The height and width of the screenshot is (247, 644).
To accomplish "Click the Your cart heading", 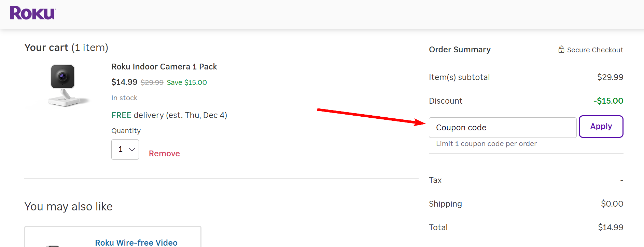I will click(x=46, y=47).
